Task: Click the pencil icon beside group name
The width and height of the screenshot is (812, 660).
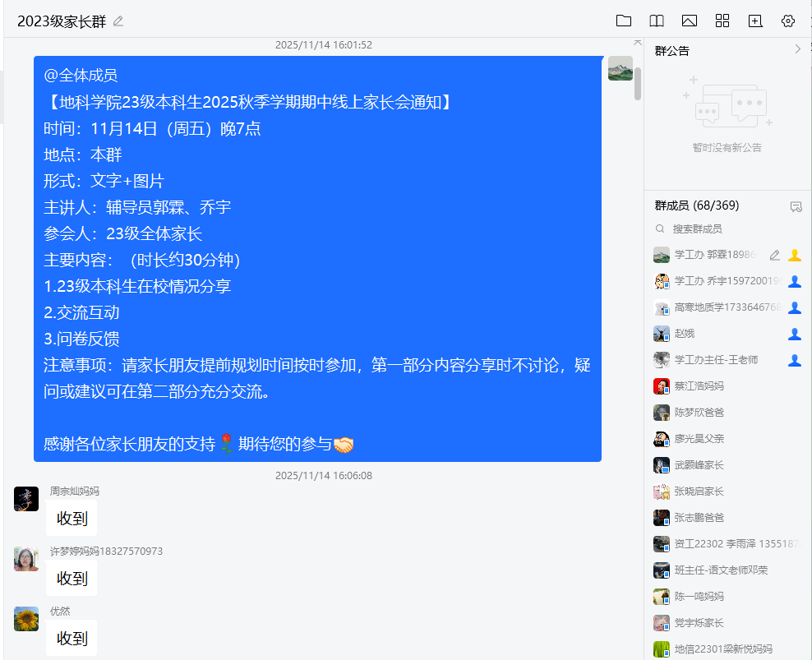Action: (118, 21)
